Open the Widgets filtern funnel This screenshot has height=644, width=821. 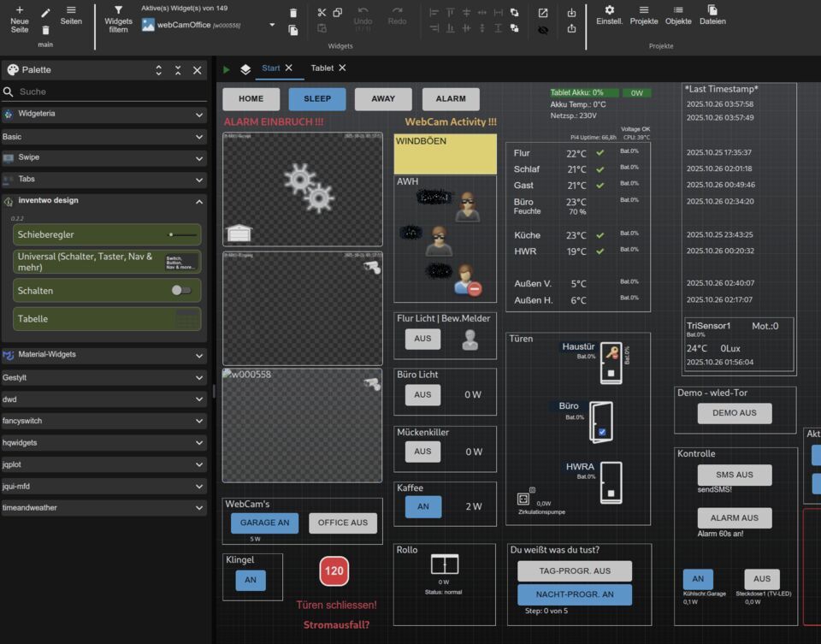pos(119,9)
